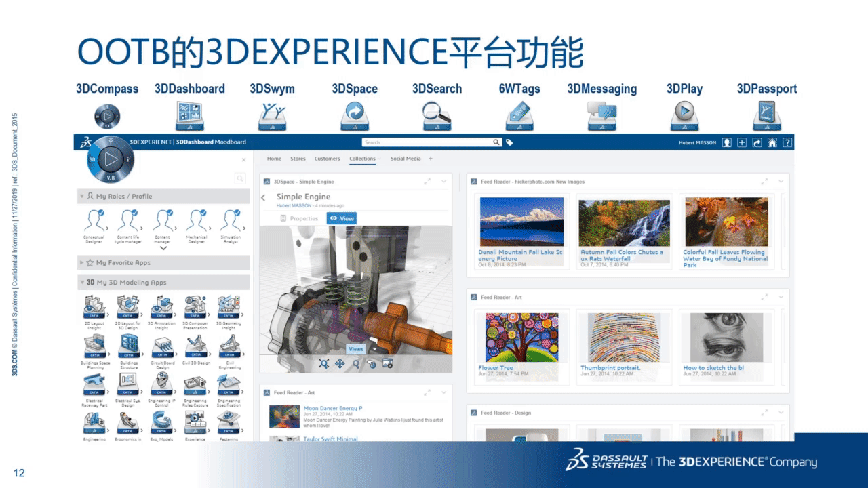The image size is (868, 488).
Task: Switch to the View mode with eye icon
Action: click(x=341, y=218)
